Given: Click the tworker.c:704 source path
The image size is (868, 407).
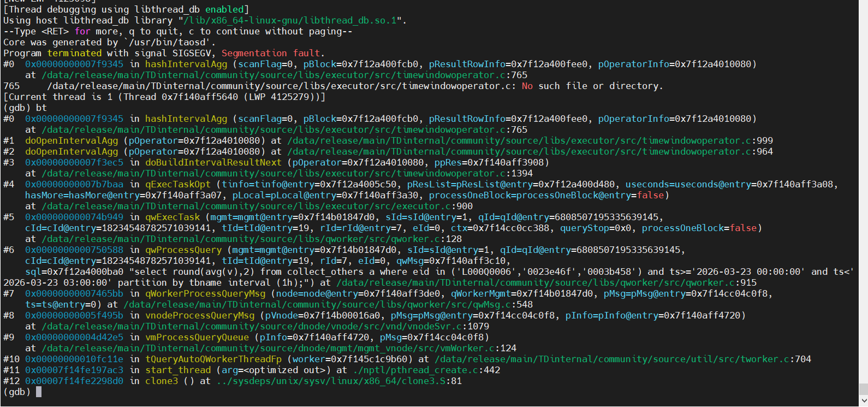Looking at the screenshot, I should coord(622,359).
